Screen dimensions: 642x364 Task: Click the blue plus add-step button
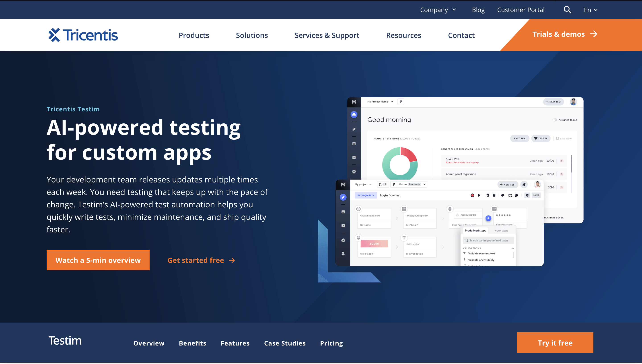pos(488,218)
